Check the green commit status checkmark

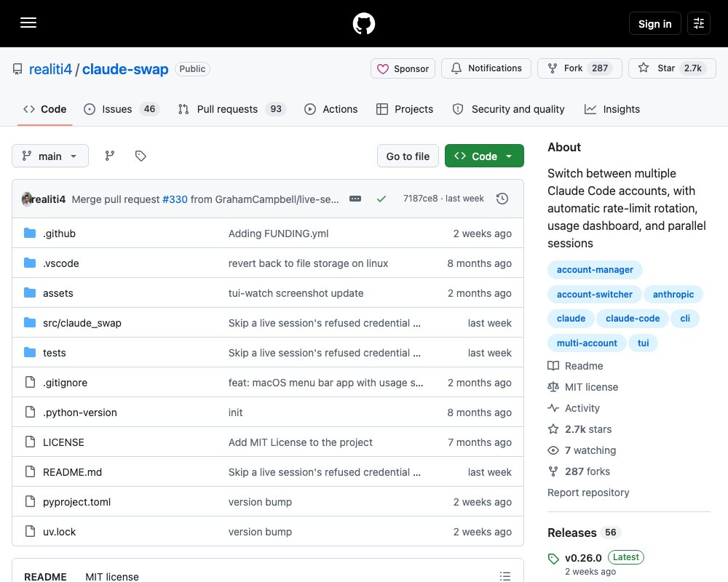coord(381,199)
